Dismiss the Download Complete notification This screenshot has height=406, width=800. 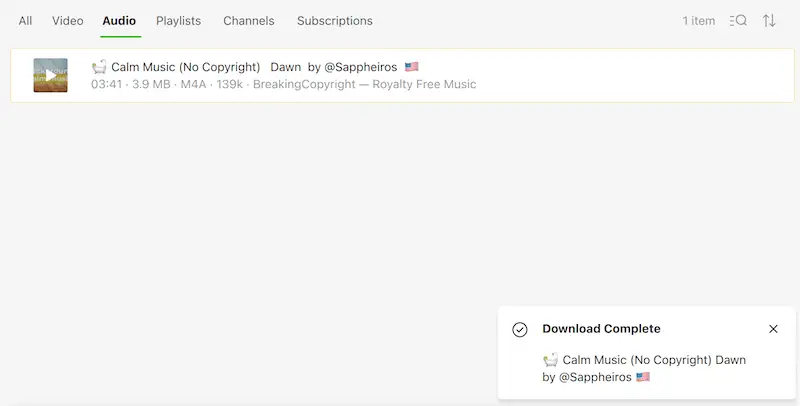(773, 329)
